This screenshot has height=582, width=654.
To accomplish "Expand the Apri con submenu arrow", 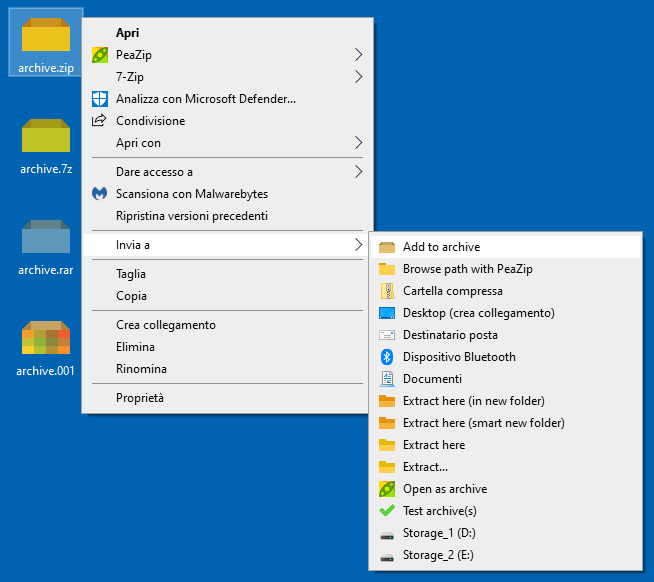I will click(358, 143).
